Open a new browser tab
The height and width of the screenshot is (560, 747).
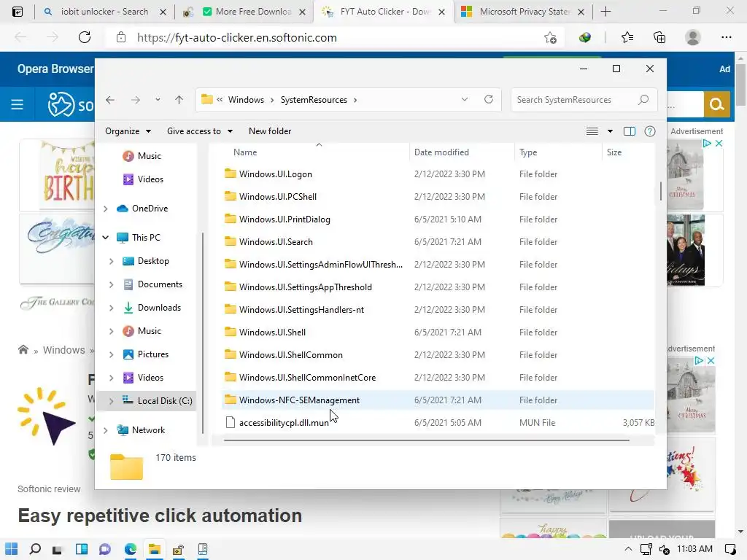click(606, 12)
